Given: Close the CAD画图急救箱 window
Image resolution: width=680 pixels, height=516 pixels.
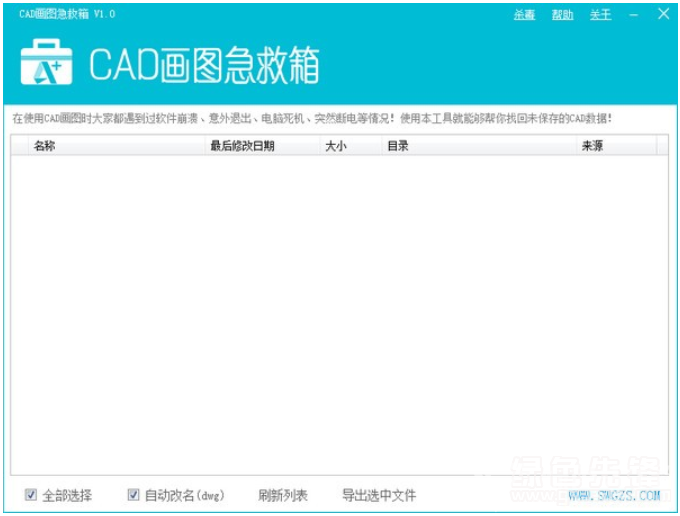Looking at the screenshot, I should point(664,14).
